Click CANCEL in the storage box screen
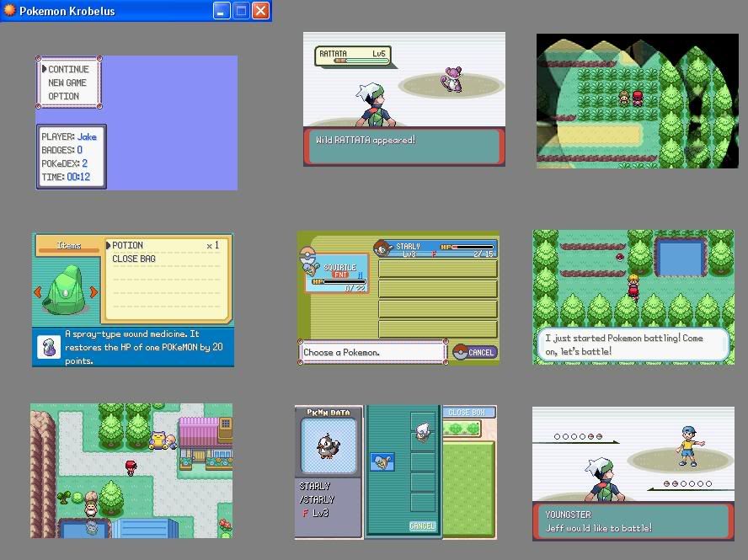 (422, 525)
